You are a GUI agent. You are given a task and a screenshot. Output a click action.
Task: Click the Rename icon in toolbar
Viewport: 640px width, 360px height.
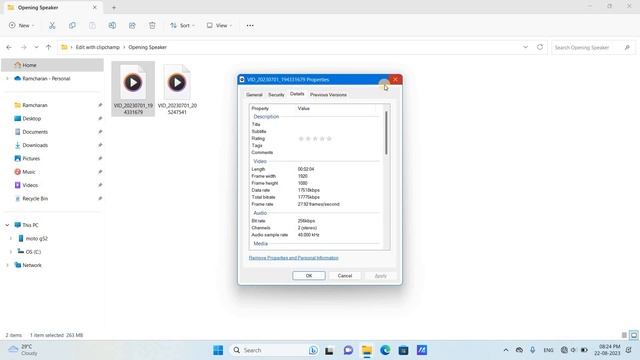click(x=112, y=25)
